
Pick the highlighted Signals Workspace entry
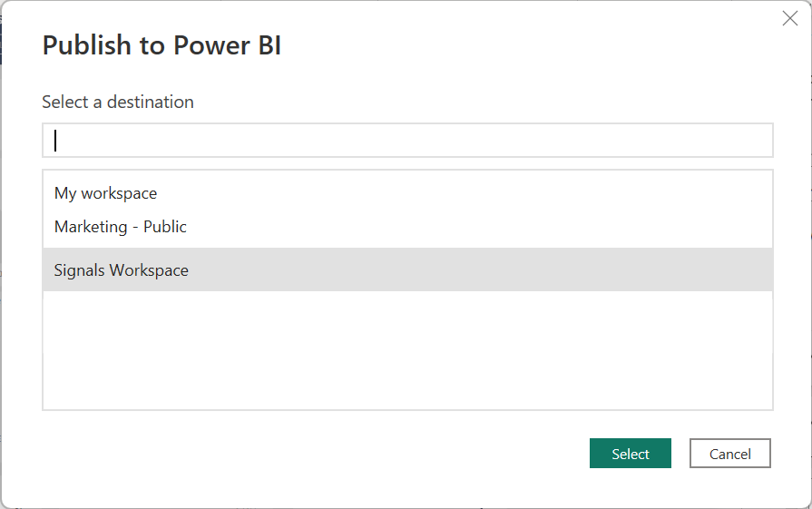click(407, 269)
